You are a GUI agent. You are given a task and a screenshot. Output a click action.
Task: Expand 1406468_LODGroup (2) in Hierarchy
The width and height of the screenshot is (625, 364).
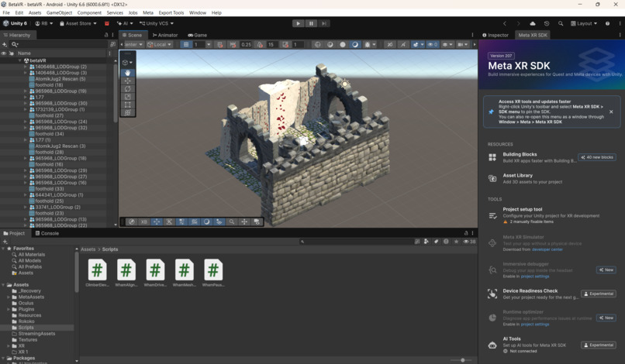(25, 67)
